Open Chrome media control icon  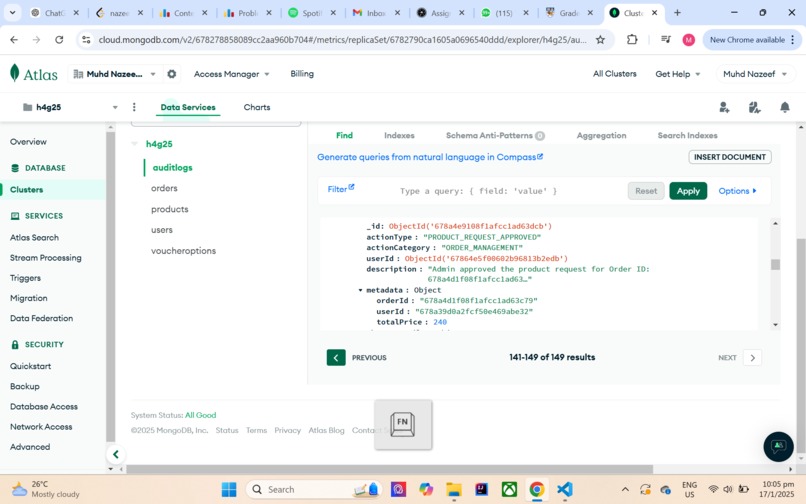click(666, 40)
